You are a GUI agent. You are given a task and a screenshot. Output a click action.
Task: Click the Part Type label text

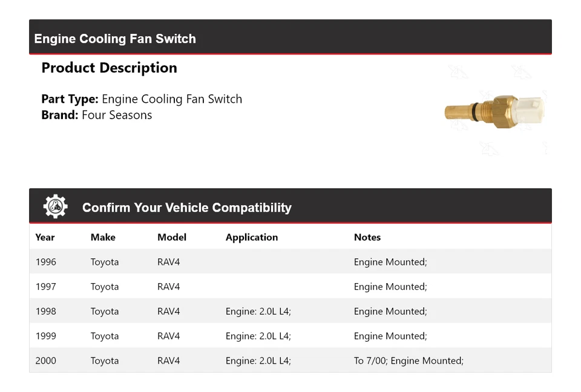[x=70, y=99]
